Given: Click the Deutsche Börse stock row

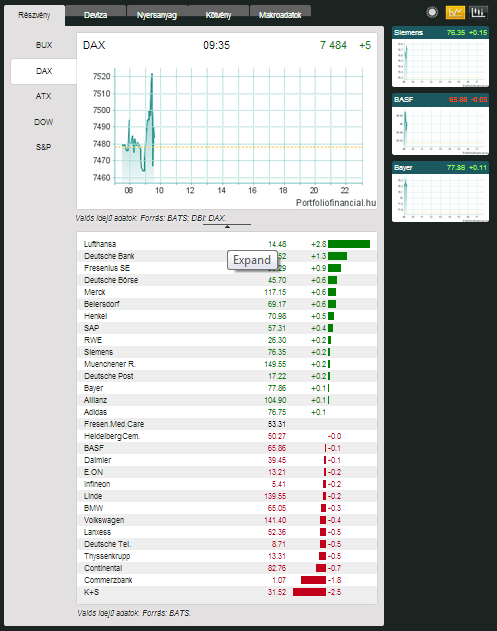Looking at the screenshot, I should coord(227,280).
